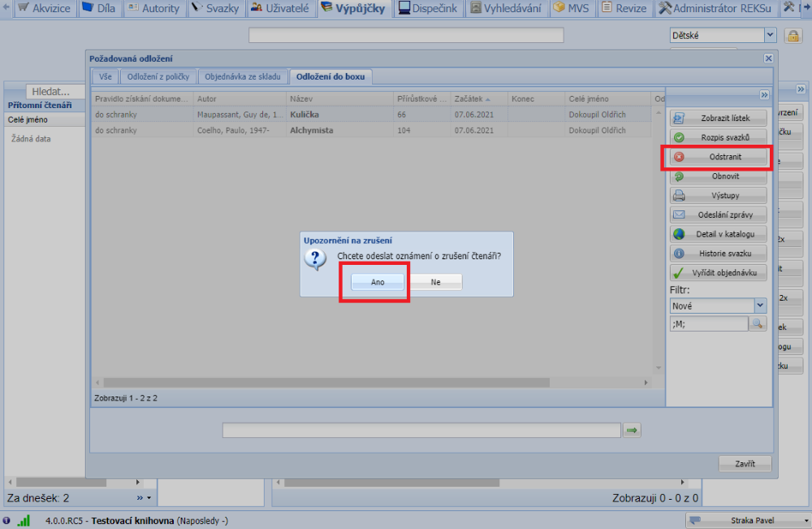Switch to Odložení z poličky tab

(159, 76)
